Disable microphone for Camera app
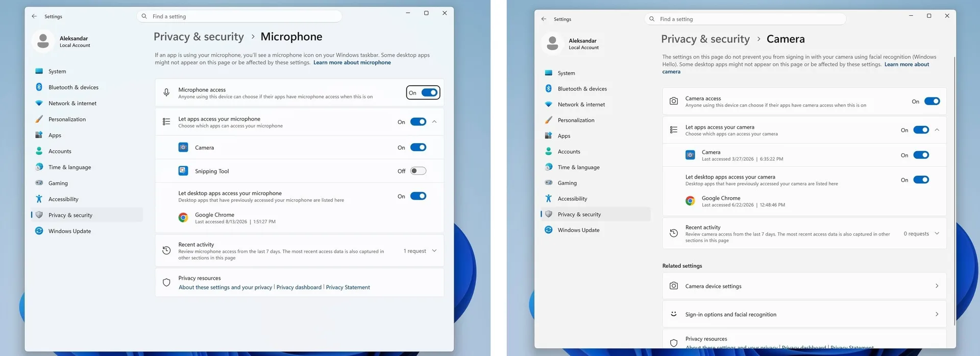The width and height of the screenshot is (980, 356). pos(418,147)
